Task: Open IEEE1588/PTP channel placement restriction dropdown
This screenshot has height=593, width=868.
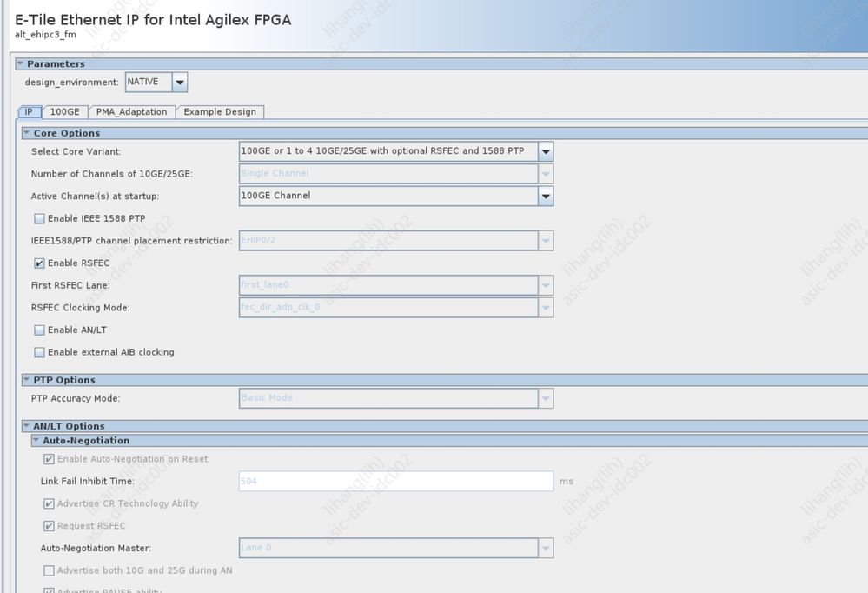Action: tap(396, 241)
